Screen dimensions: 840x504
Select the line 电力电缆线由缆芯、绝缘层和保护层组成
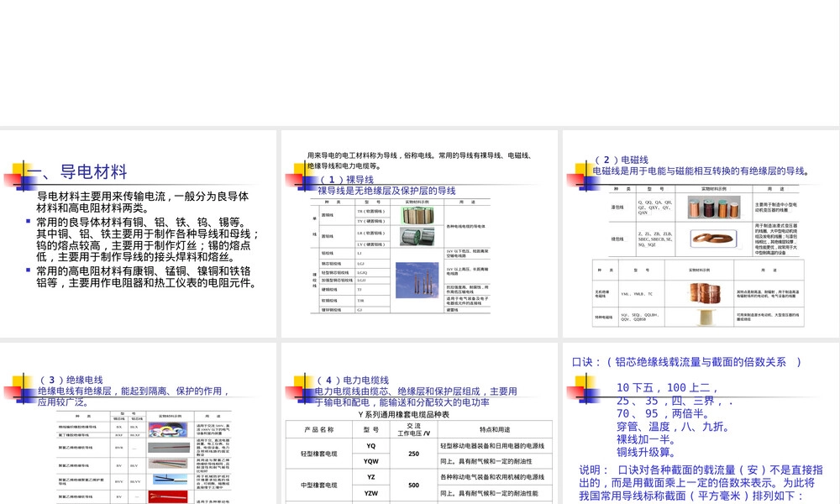coord(417,396)
